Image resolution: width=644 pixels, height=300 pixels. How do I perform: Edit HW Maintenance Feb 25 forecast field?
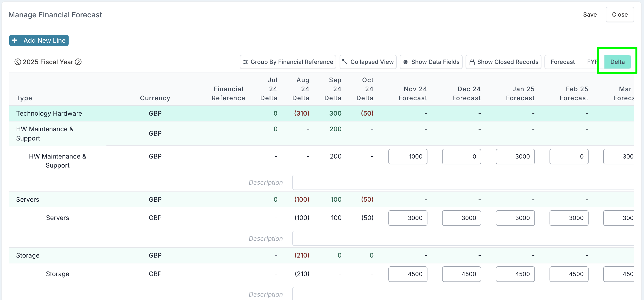click(x=569, y=156)
